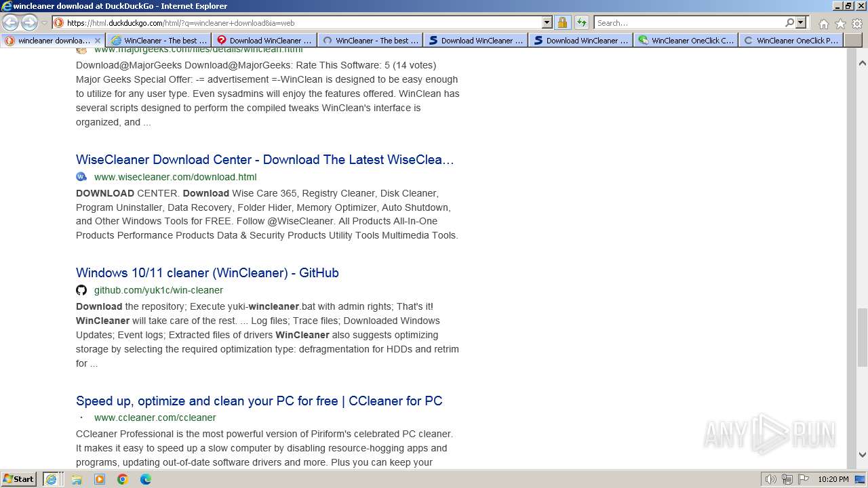Select the wincleaner download DuckDuckGo tab
Image resolution: width=868 pixels, height=488 pixels.
click(53, 41)
